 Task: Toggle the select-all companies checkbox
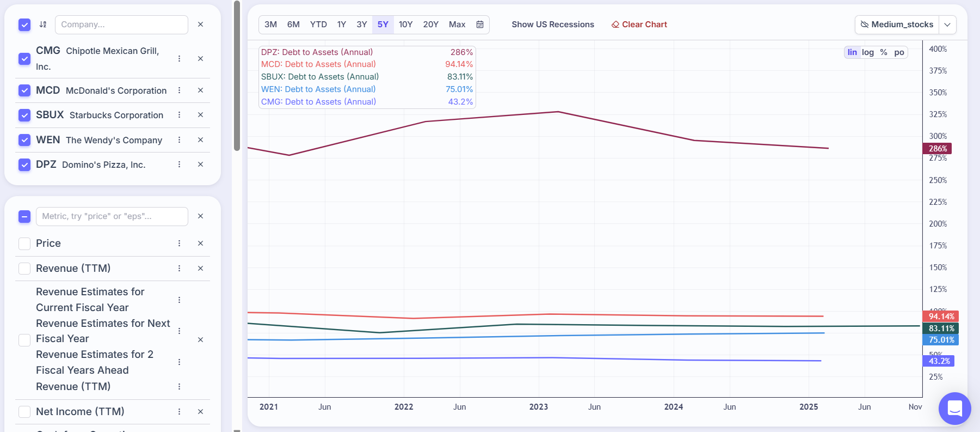tap(24, 25)
